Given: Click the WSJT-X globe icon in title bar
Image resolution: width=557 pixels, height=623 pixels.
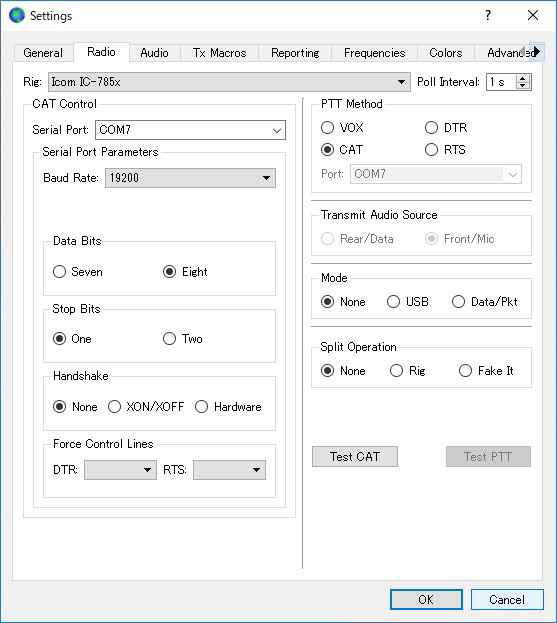Looking at the screenshot, I should 17,15.
